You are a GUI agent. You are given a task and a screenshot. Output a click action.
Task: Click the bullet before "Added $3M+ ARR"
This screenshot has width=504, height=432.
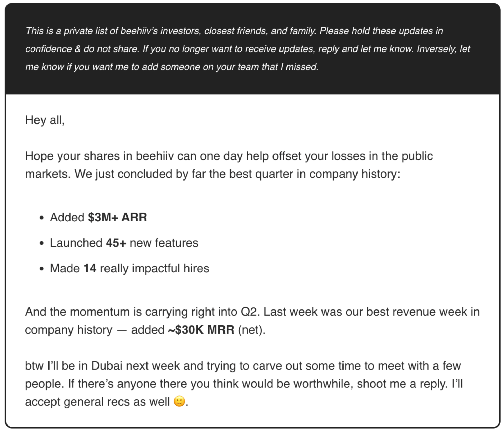(42, 218)
